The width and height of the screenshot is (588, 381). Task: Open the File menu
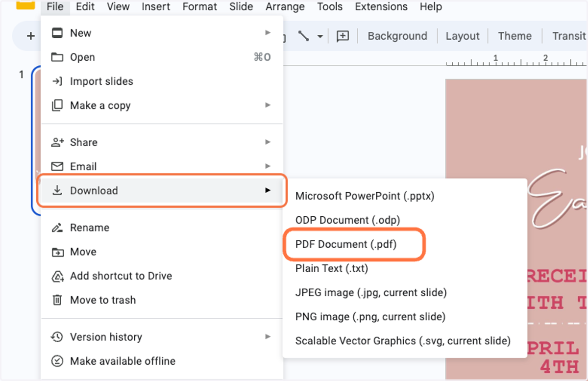pyautogui.click(x=55, y=7)
